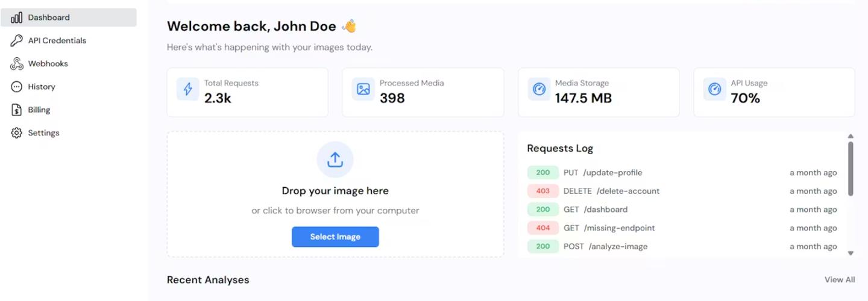
Task: Click the Billing invoice icon
Action: (17, 110)
